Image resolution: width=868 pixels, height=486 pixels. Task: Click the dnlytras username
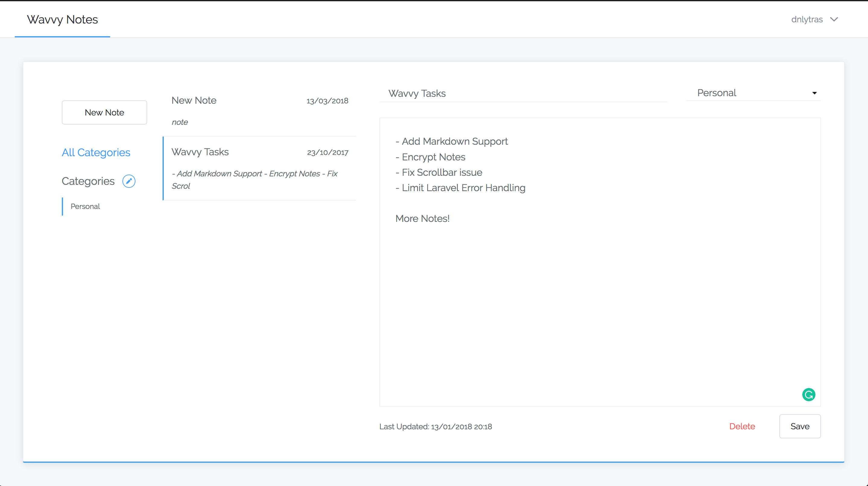[807, 20]
